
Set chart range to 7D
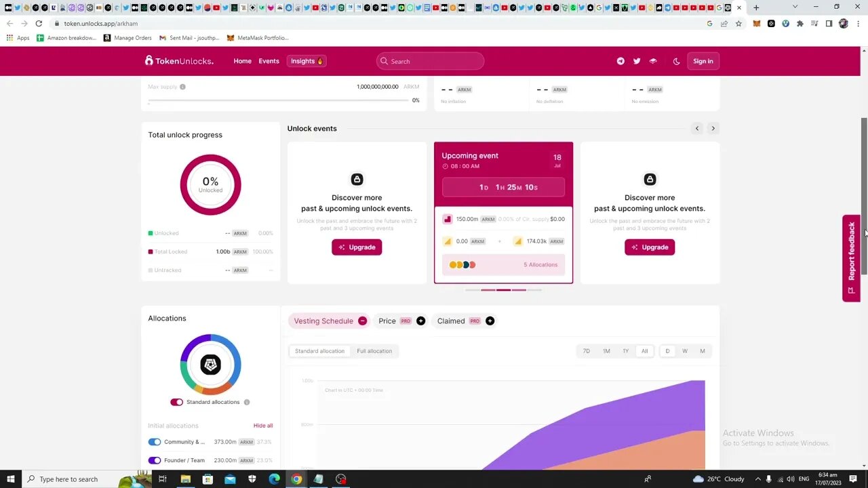pyautogui.click(x=587, y=351)
